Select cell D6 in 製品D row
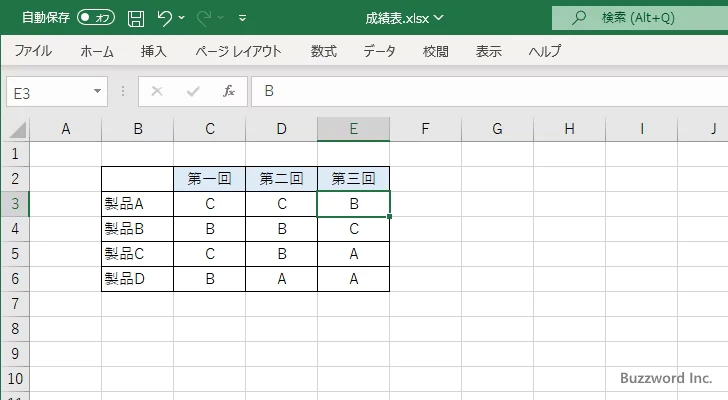Viewport: 728px width, 400px height. (x=281, y=279)
